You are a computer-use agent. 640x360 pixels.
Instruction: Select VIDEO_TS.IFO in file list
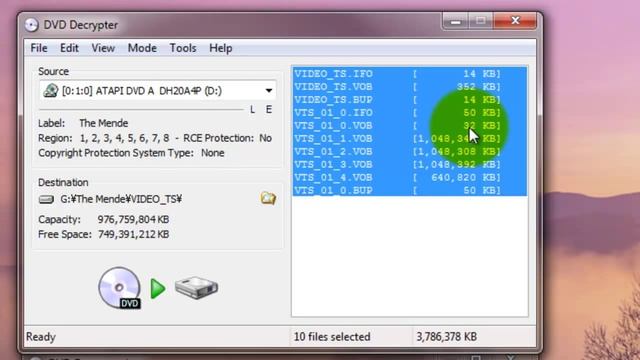coord(409,74)
